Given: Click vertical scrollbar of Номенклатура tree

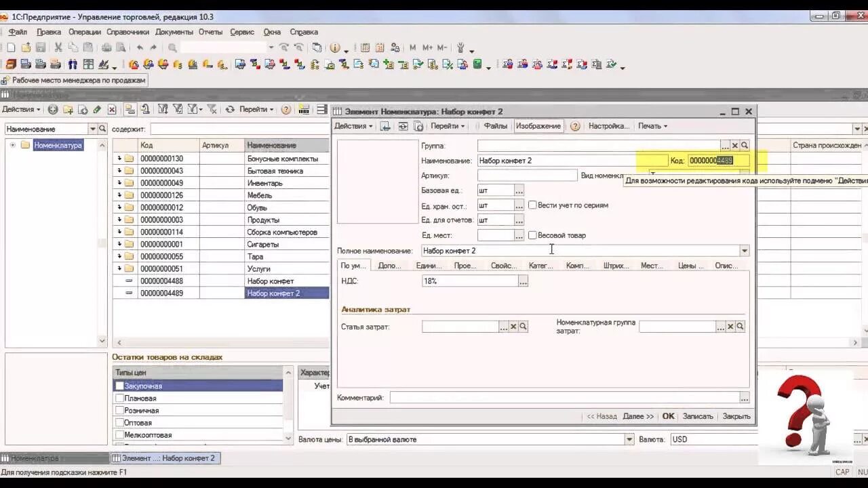Looking at the screenshot, I should (x=102, y=243).
